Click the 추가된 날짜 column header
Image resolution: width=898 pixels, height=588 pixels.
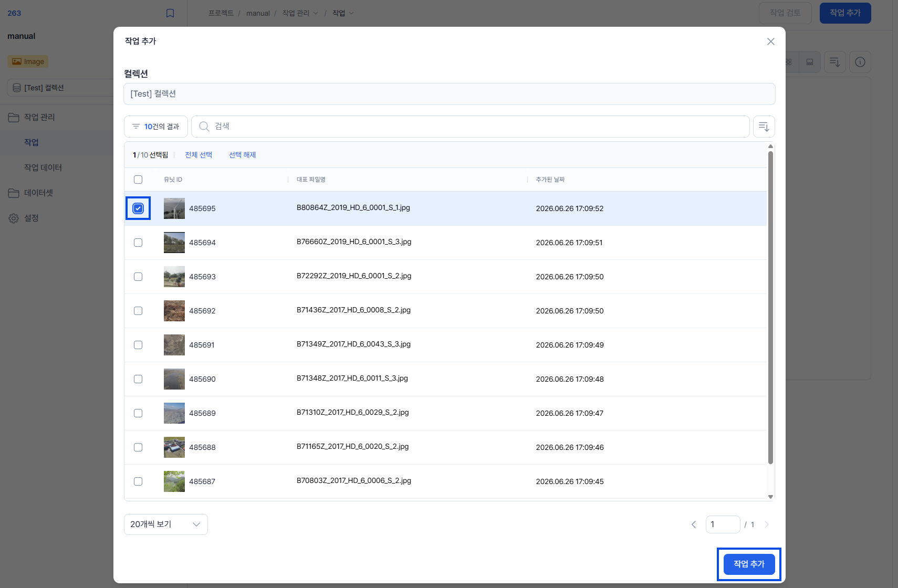coord(550,180)
